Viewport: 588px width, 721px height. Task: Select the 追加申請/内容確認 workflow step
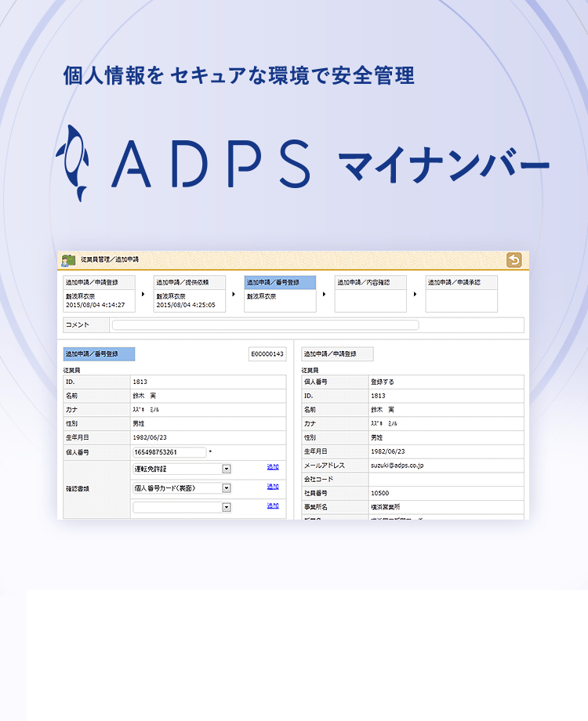coord(371,294)
